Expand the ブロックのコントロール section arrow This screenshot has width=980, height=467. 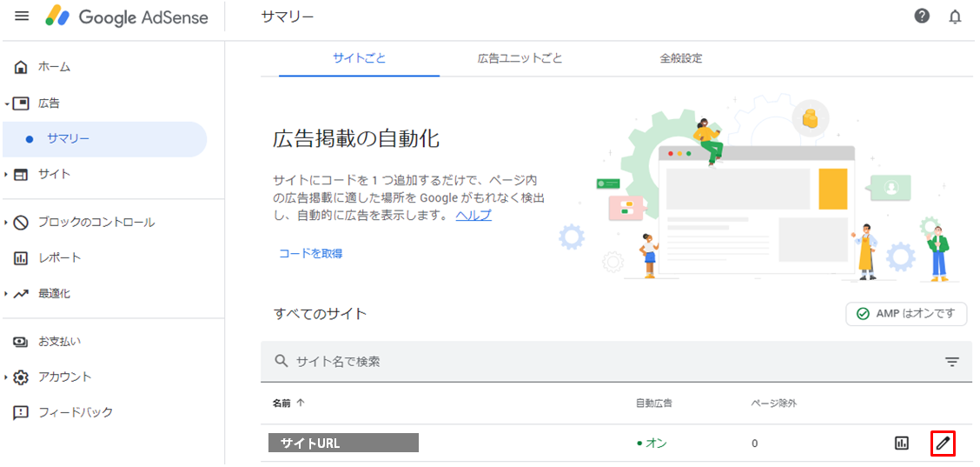coord(6,223)
